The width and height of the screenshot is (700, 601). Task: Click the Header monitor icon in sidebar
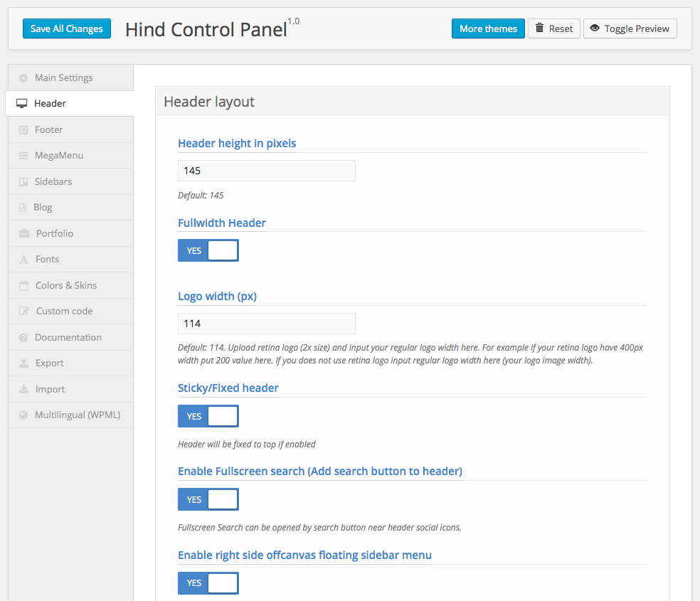(22, 104)
